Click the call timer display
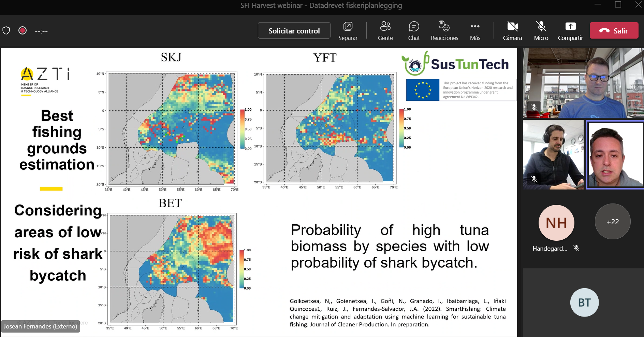The width and height of the screenshot is (644, 337). 41,31
